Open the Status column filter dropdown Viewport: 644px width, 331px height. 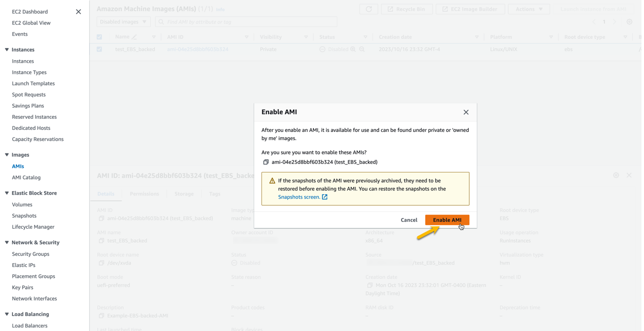365,36
